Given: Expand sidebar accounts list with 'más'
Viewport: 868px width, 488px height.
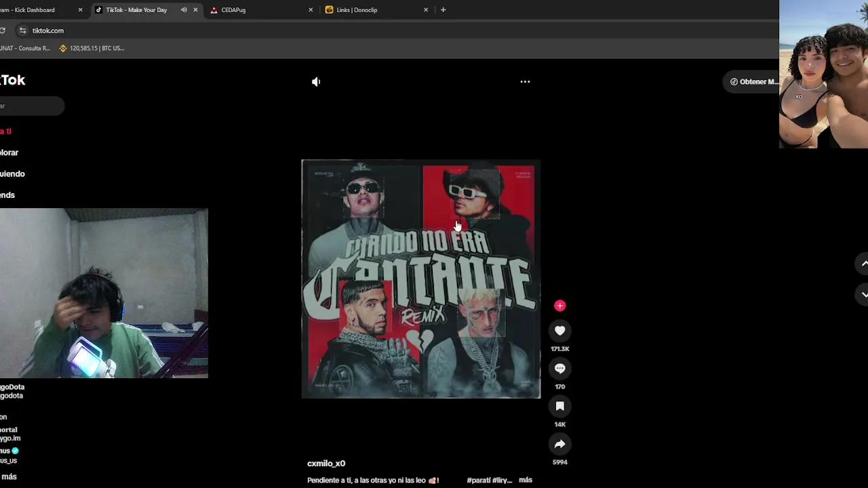Looking at the screenshot, I should 9,477.
